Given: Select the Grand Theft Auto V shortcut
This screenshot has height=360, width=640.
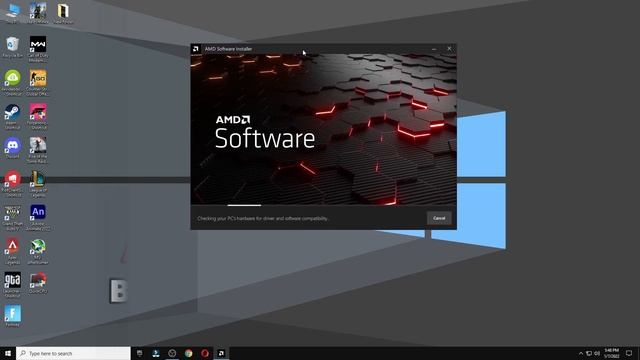Looking at the screenshot, I should (x=13, y=218).
